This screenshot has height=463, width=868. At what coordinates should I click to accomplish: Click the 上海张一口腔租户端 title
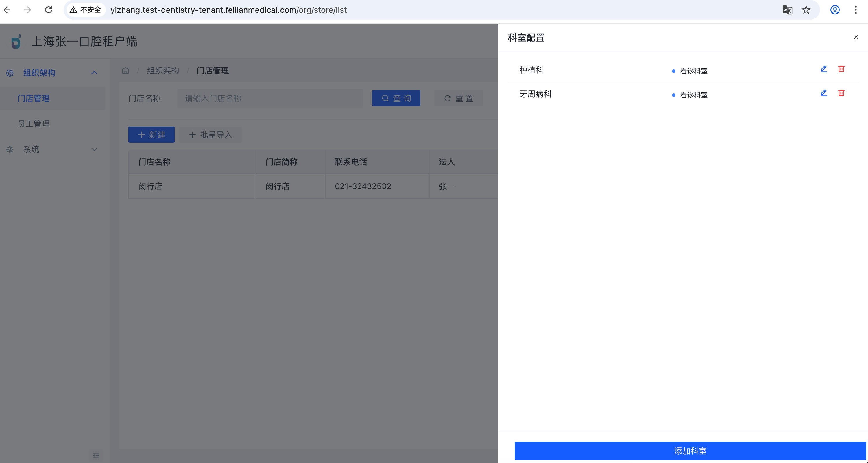click(85, 41)
